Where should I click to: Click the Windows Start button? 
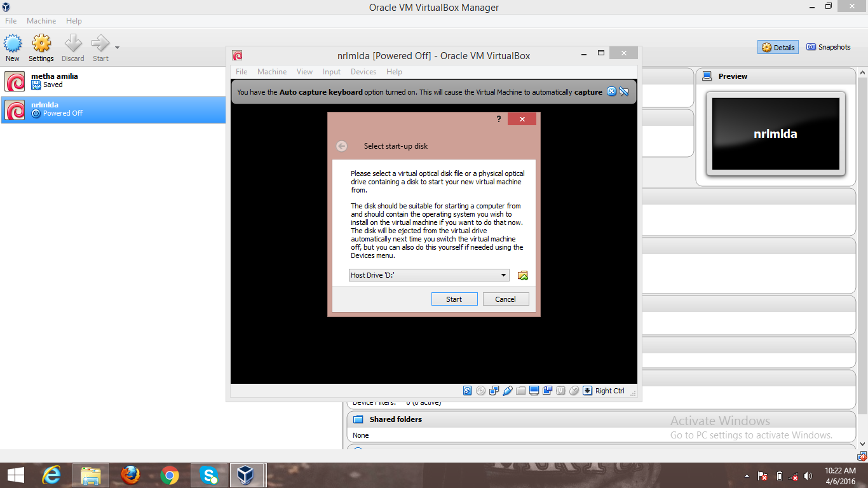(x=16, y=475)
